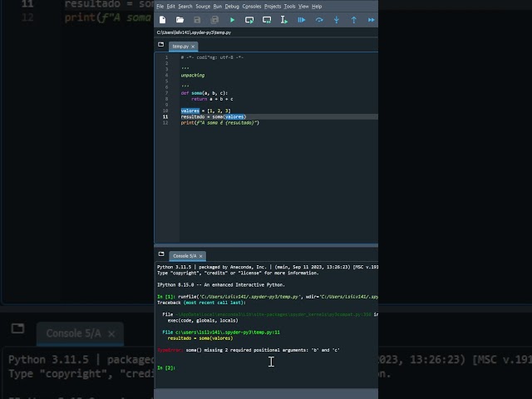Close Console 5/A tab in background window
This screenshot has width=532, height=399.
click(x=111, y=334)
